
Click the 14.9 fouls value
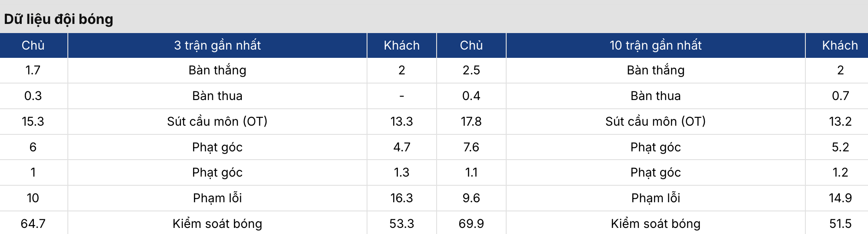(x=840, y=198)
